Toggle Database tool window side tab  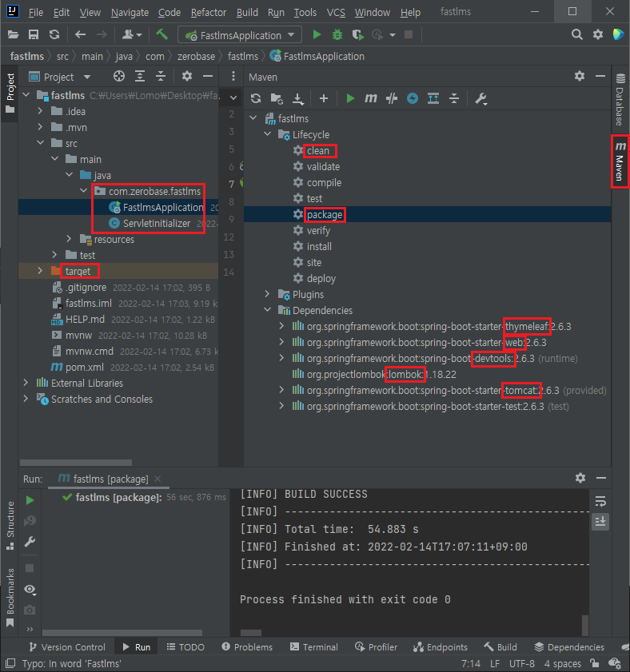click(620, 99)
